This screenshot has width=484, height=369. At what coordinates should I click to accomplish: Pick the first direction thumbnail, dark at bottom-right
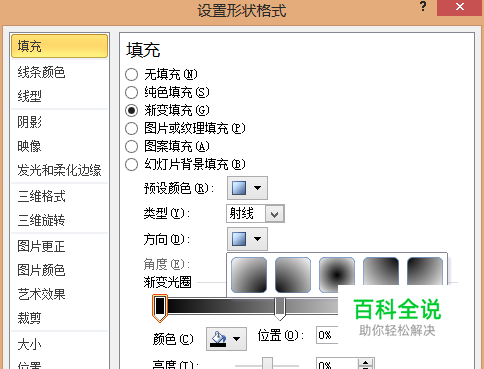coord(249,275)
